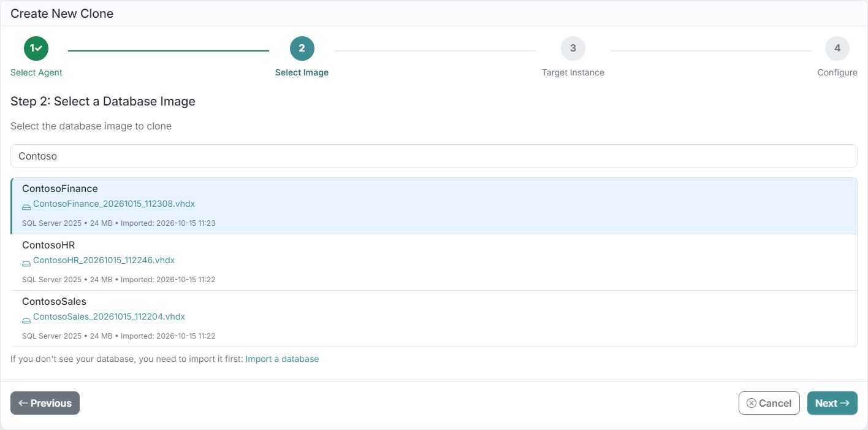Click ContosoSales row's SQL Server 2025 details line
Image resolution: width=868 pixels, height=430 pixels.
[118, 336]
